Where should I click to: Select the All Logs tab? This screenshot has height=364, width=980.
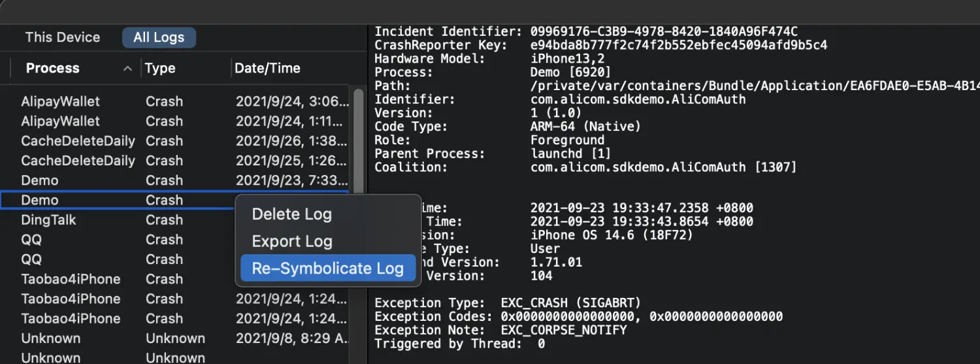pos(159,37)
